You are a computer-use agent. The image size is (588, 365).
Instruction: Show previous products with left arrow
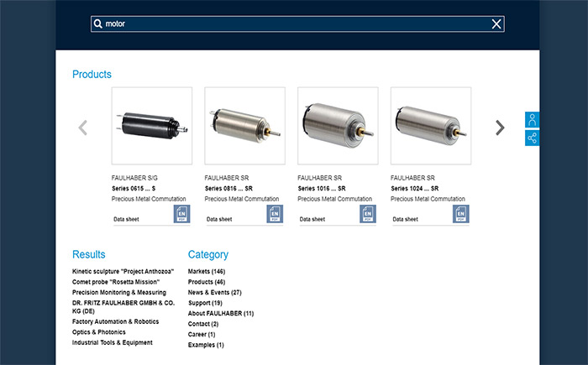point(83,128)
